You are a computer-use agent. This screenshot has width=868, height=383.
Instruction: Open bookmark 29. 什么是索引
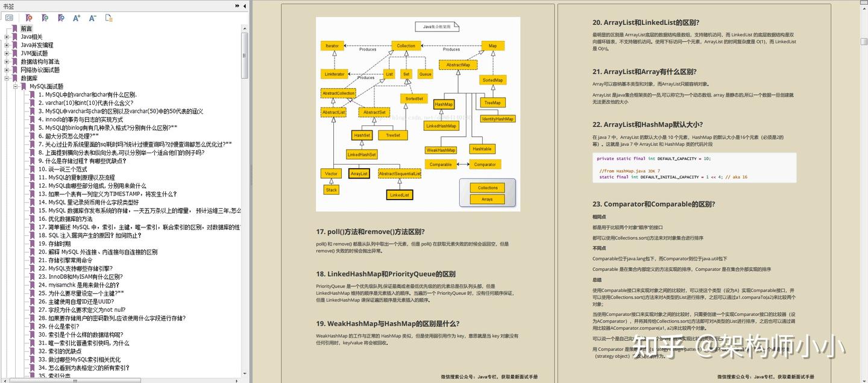point(58,326)
